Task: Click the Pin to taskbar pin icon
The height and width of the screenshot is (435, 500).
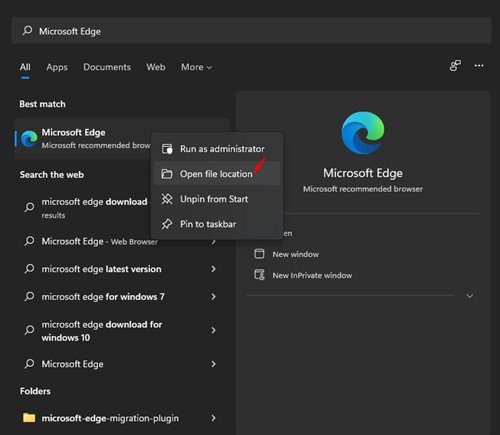Action: [x=167, y=224]
